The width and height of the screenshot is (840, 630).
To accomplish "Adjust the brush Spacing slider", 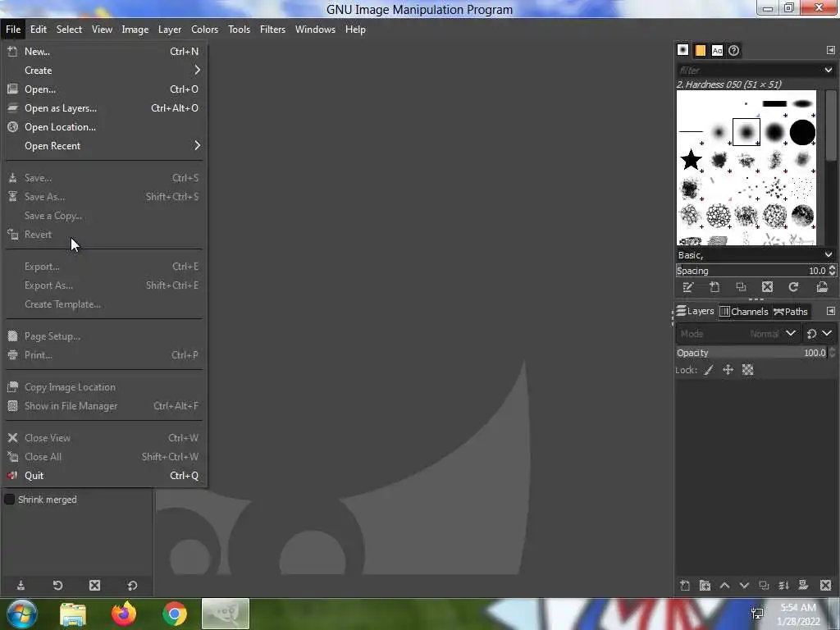I will [751, 271].
